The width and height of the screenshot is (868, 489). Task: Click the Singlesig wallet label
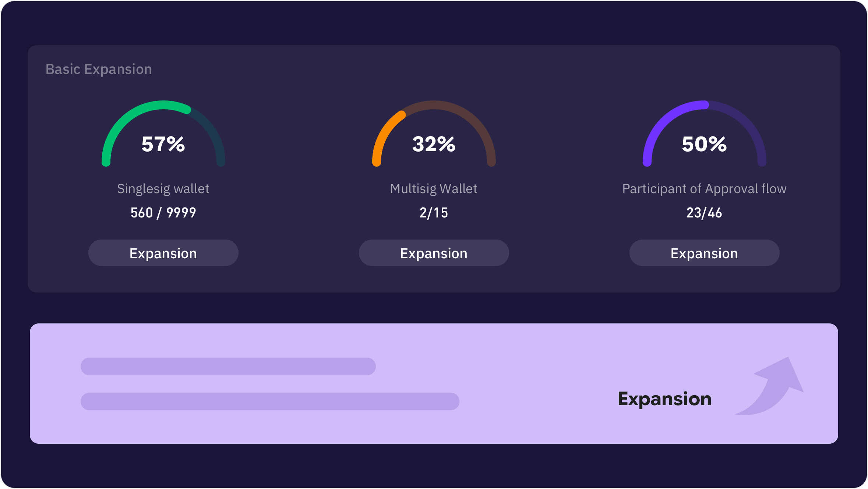163,189
